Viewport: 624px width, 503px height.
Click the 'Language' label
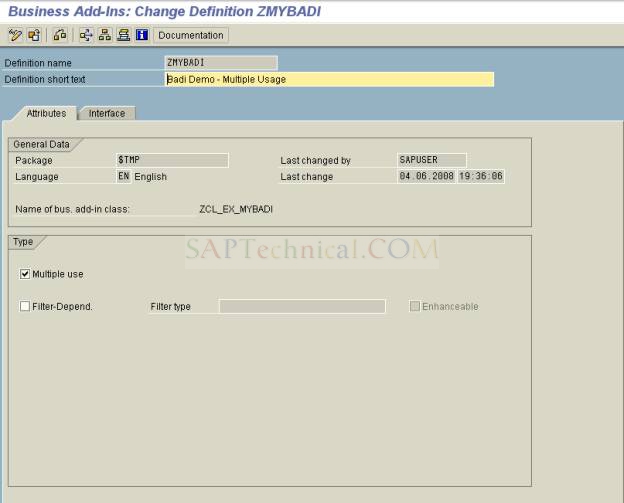[x=37, y=177]
